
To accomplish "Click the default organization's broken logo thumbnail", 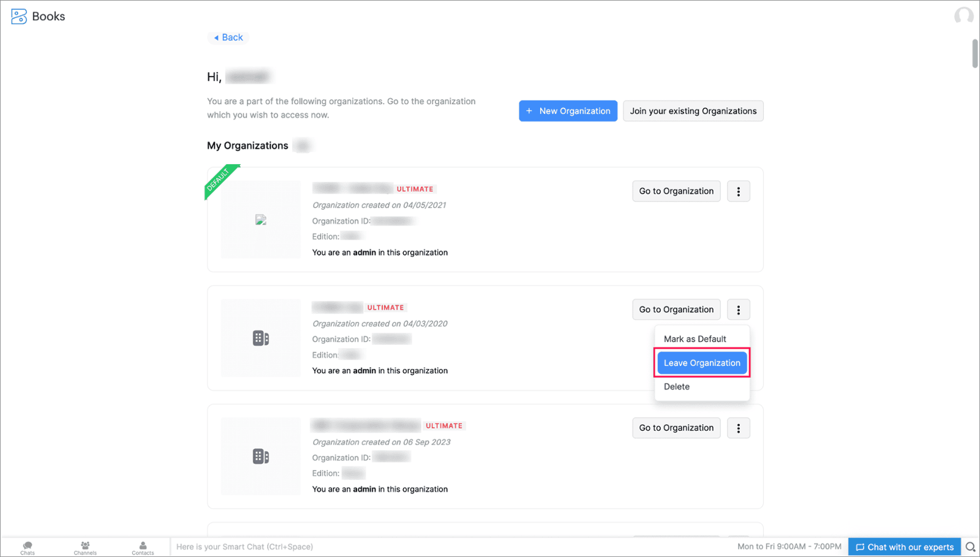I will [261, 219].
